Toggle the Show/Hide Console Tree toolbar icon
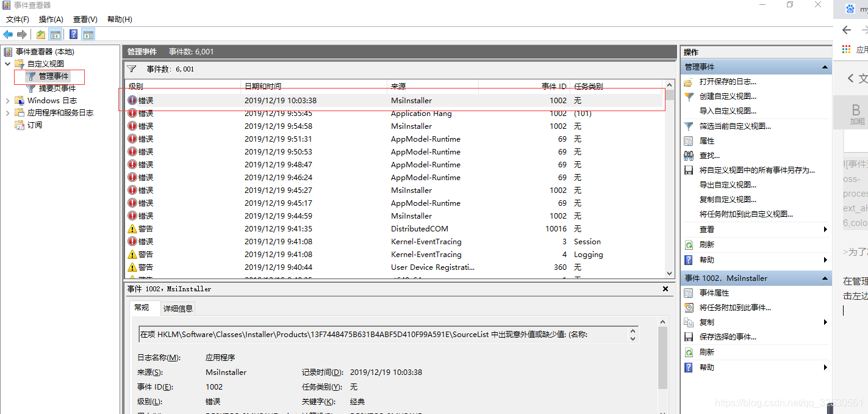This screenshot has width=868, height=414. 56,35
